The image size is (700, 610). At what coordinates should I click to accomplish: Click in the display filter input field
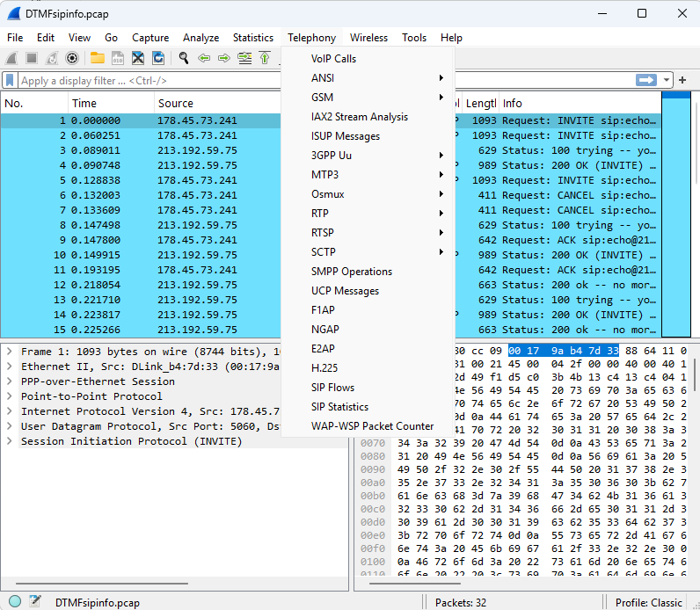point(141,80)
